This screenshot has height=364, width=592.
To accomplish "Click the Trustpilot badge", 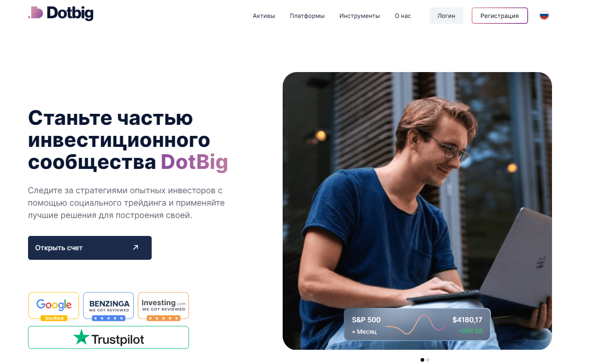I will click(108, 337).
